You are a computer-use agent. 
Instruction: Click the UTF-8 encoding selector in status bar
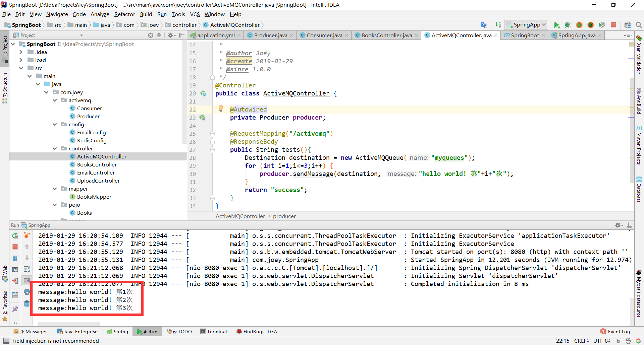pyautogui.click(x=602, y=341)
